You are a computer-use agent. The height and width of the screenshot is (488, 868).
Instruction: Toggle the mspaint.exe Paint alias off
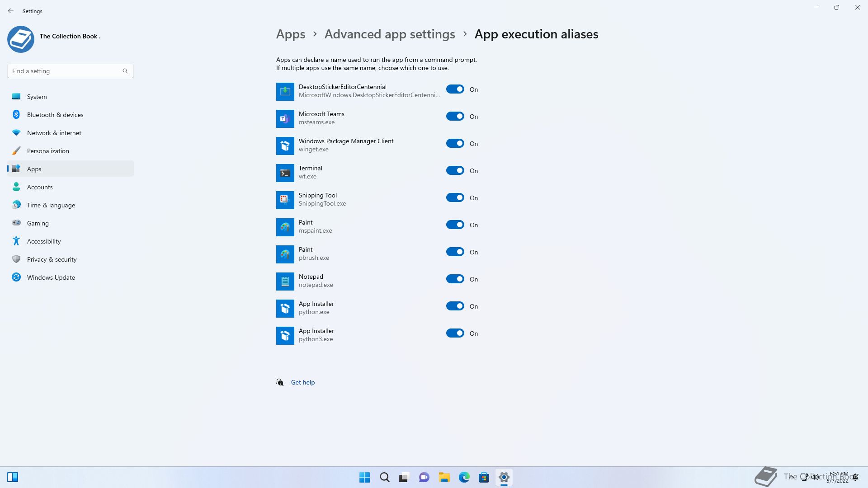coord(455,225)
